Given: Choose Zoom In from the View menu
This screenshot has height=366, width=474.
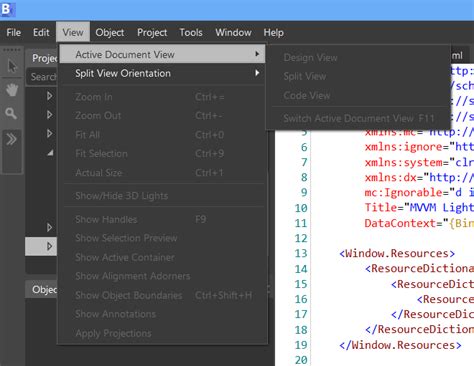Looking at the screenshot, I should (162, 97).
